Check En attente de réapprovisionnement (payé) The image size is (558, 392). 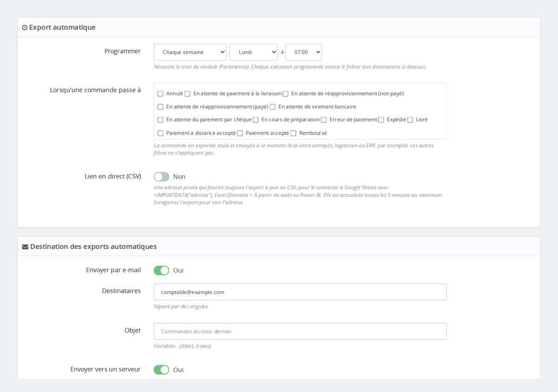coord(160,107)
